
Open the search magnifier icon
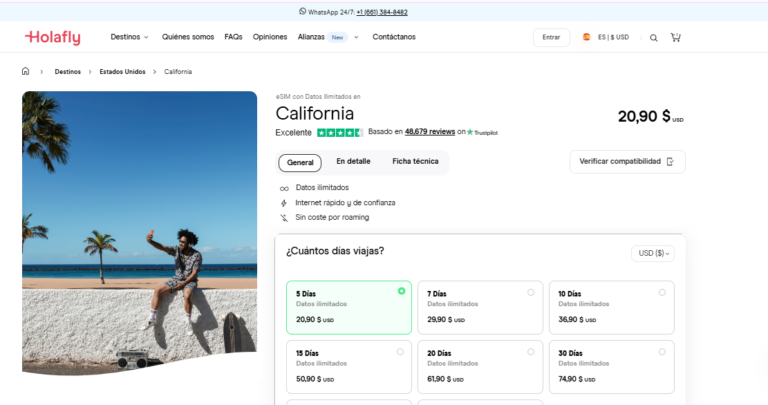click(x=654, y=38)
